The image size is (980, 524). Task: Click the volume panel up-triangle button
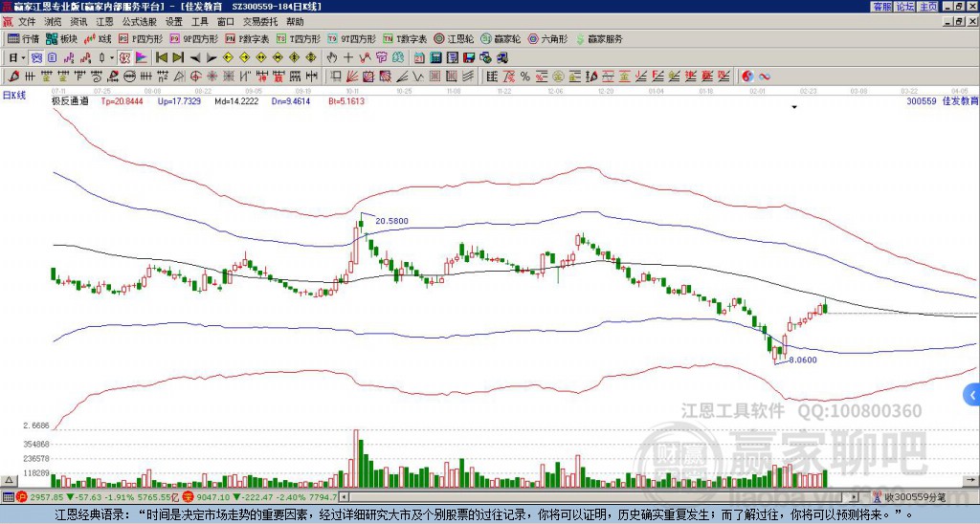pyautogui.click(x=9, y=480)
